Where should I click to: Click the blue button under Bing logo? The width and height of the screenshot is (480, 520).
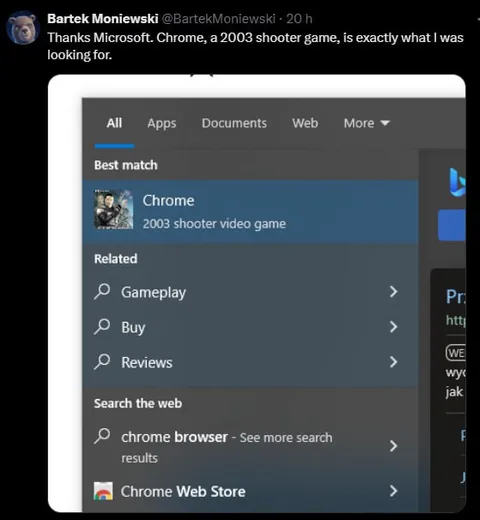(452, 225)
